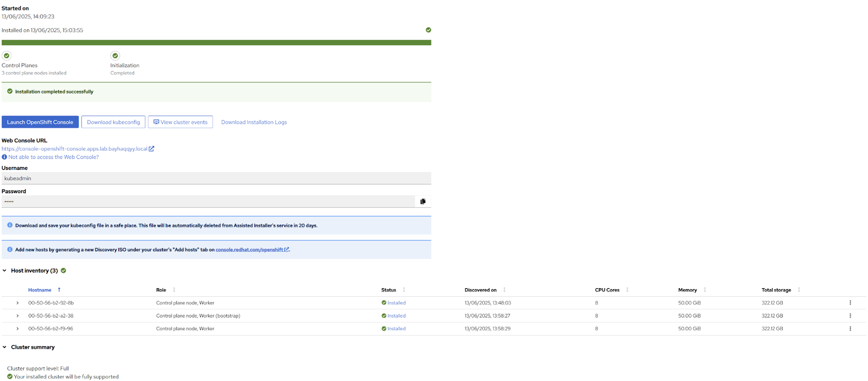This screenshot has height=381, width=868.
Task: Click Launch OpenShift Console button
Action: pos(40,122)
